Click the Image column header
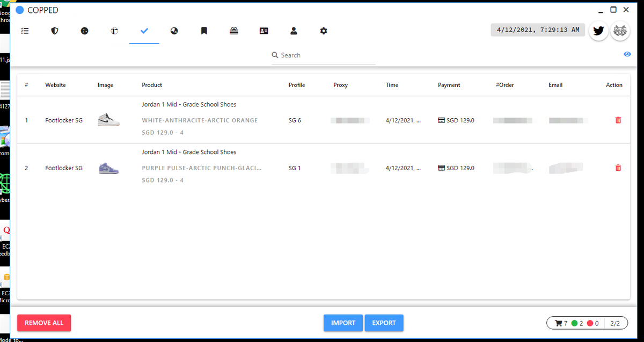This screenshot has width=644, height=342. [x=105, y=85]
